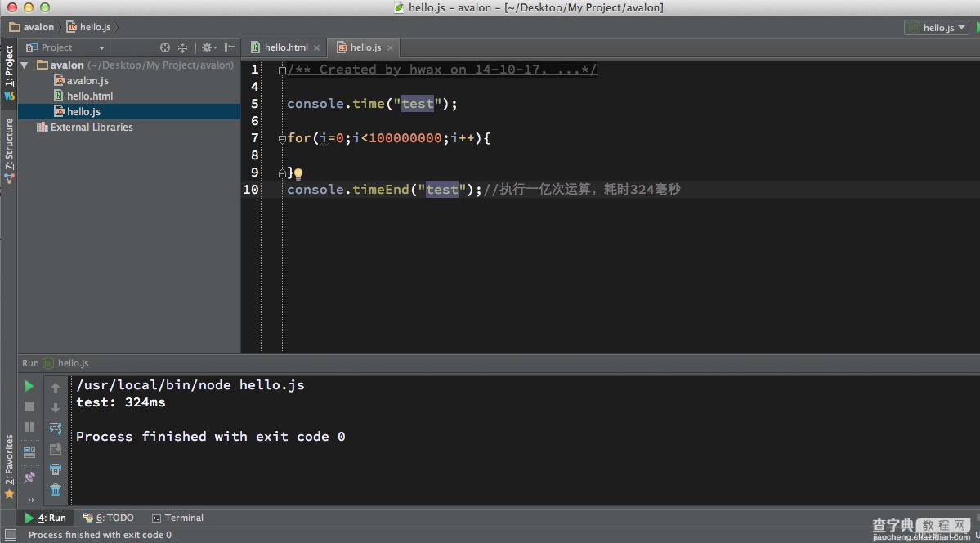Open the Structure side tool tab
Screen dimensions: 980x543
(9, 150)
